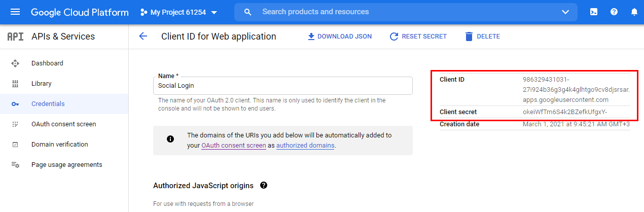
Task: Click the search magnifier icon
Action: point(248,12)
